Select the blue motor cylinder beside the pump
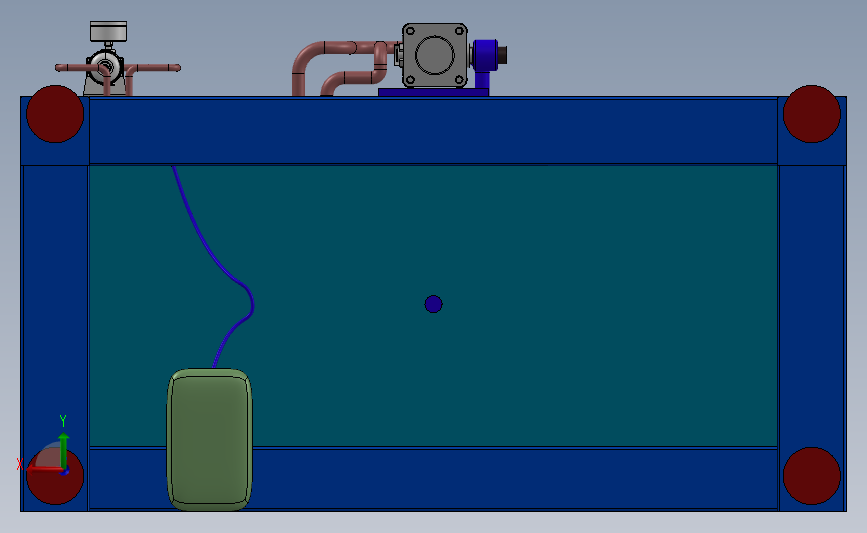Viewport: 867px width, 533px height. [x=485, y=55]
